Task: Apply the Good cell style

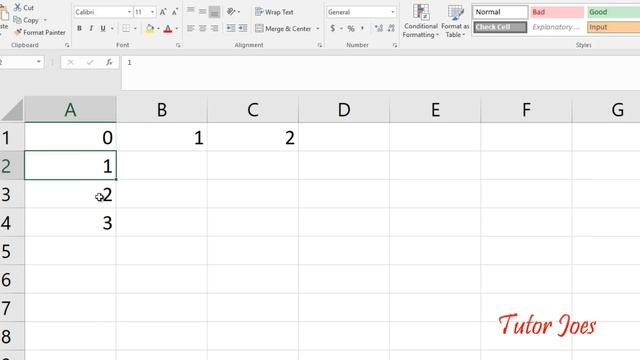Action: coord(613,12)
